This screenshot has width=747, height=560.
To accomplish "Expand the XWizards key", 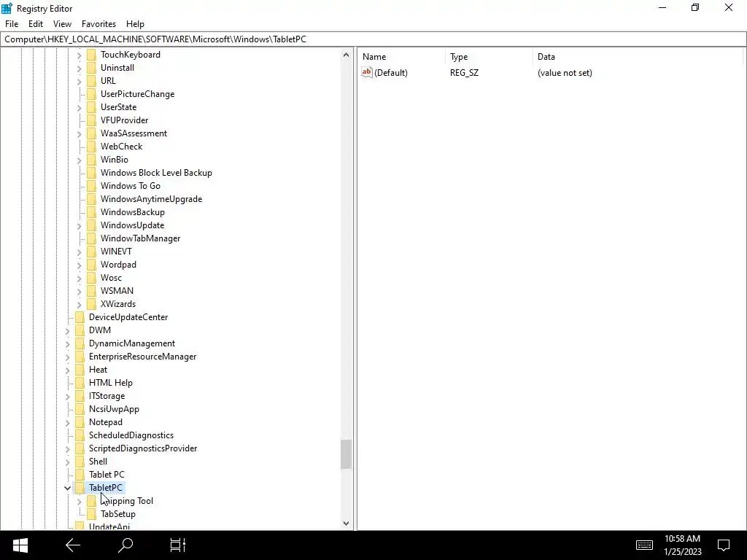I will pos(79,304).
